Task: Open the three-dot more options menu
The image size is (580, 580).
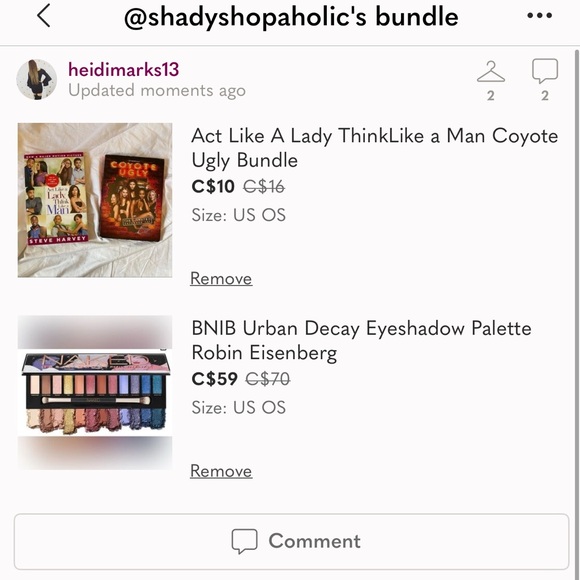Action: click(540, 16)
